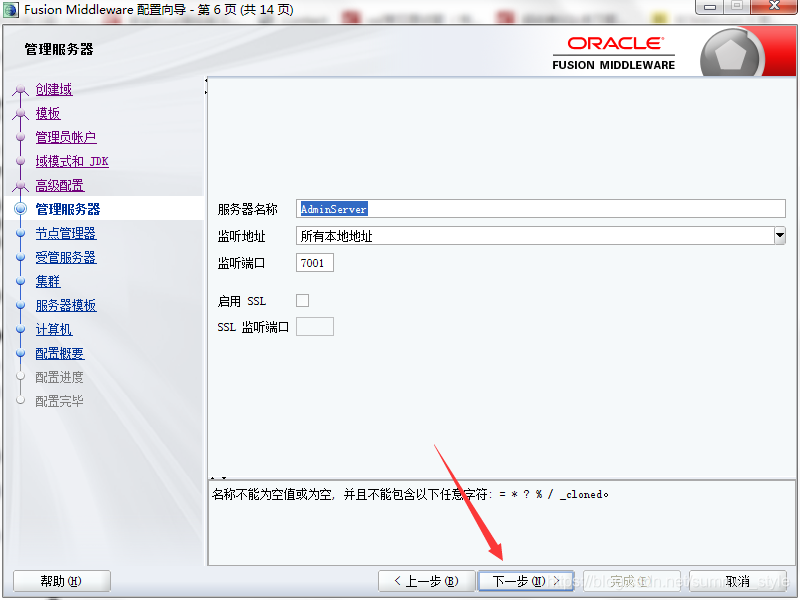Screen dimensions: 800x600
Task: Go to the 模板 step
Action: 48,113
